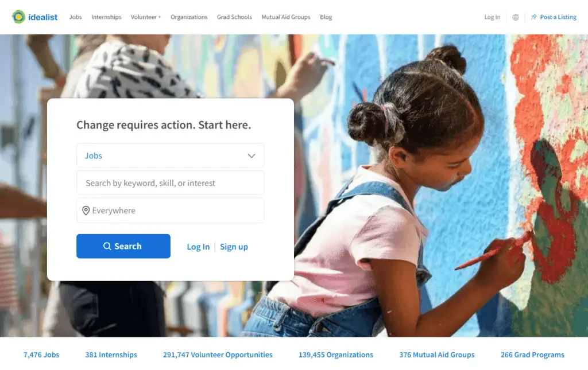Open the globe language selector
Screen dimensions: 588x370
pos(516,17)
